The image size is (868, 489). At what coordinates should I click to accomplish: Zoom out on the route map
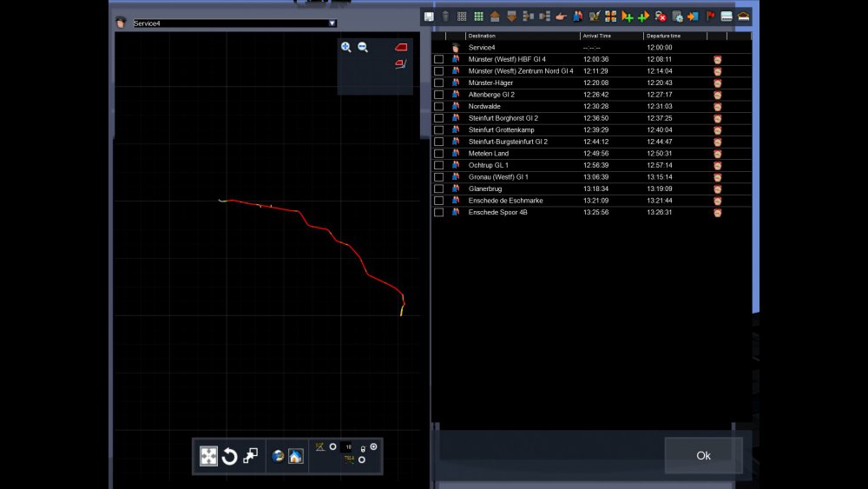(x=363, y=48)
